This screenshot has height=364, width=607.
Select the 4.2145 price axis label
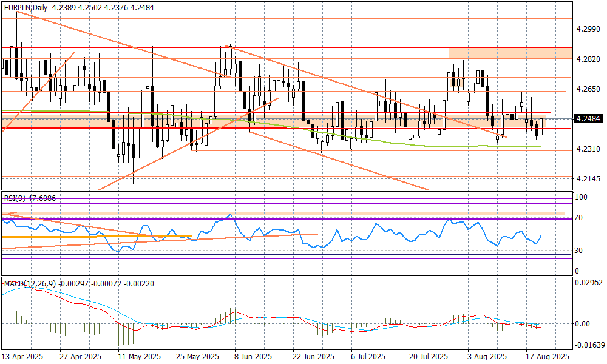(587, 179)
